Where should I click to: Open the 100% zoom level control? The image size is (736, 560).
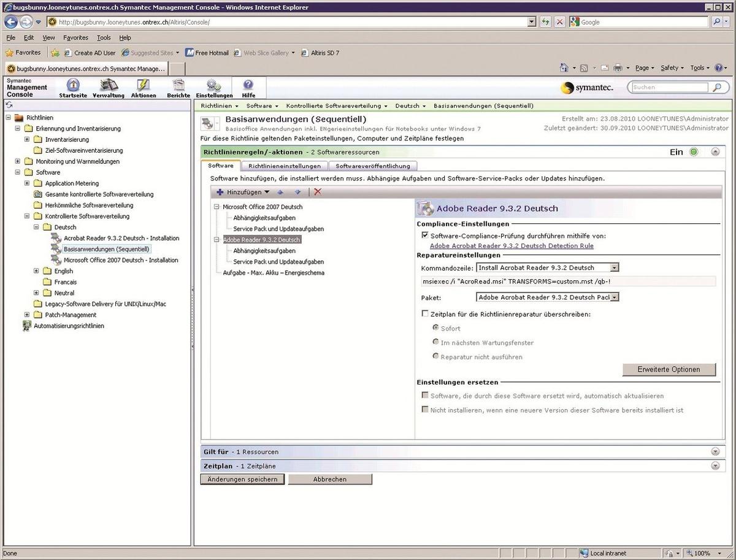pos(705,553)
